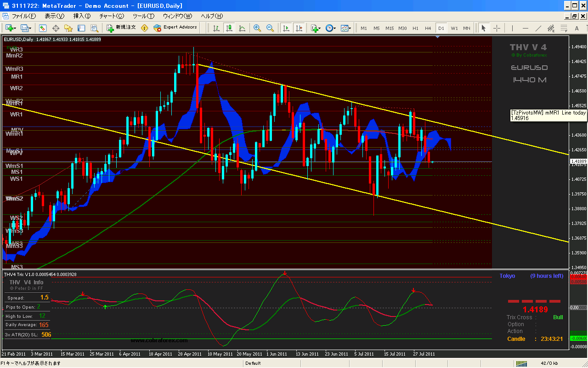
Task: Select the H4 timeframe
Action: tap(428, 28)
